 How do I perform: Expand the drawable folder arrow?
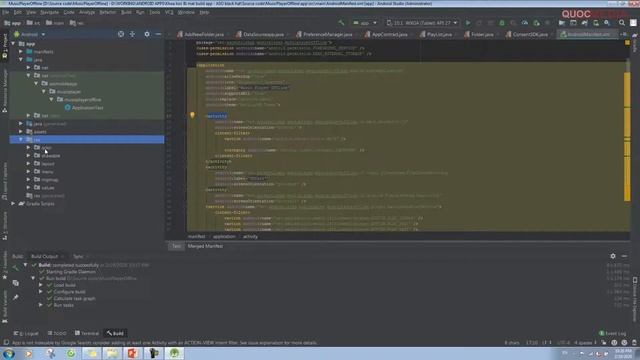coord(29,156)
